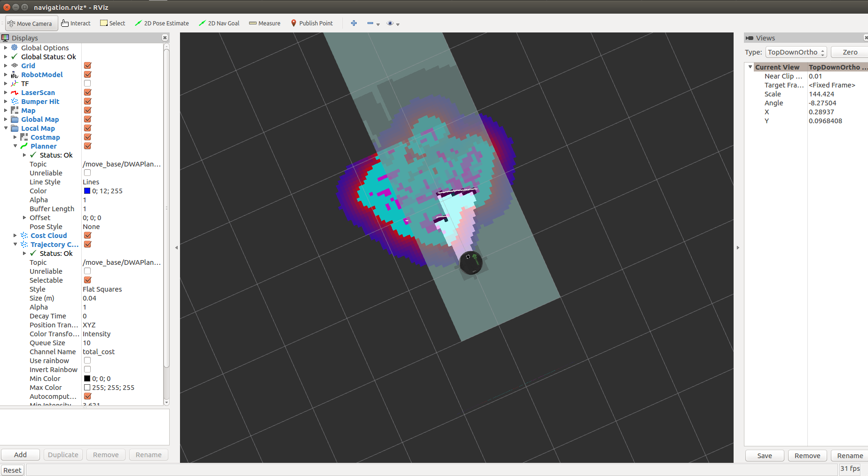Switch to the Move Camera tool
This screenshot has width=868, height=476.
click(x=31, y=23)
